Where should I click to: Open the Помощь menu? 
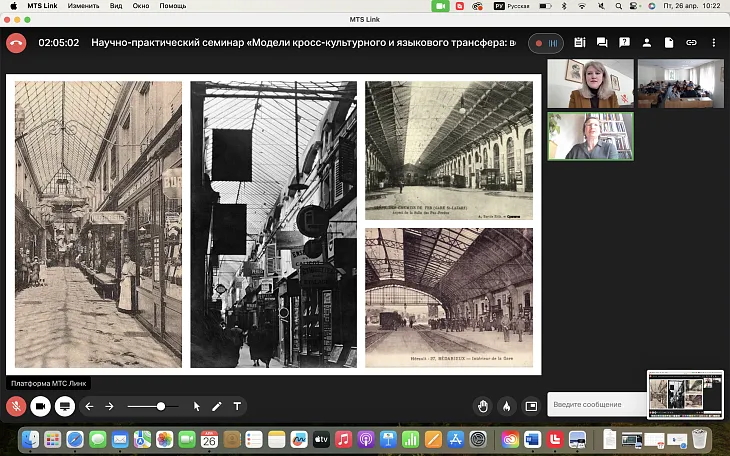(x=173, y=6)
